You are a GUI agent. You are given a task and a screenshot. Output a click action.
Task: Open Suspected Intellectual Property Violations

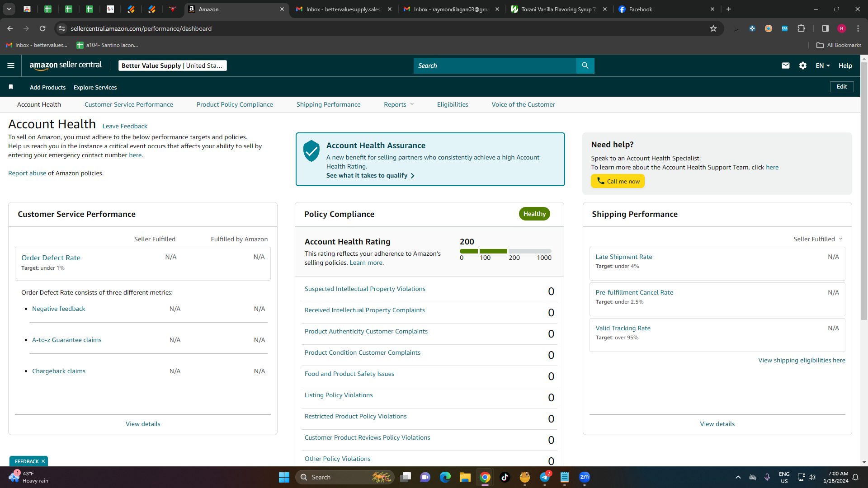(365, 289)
